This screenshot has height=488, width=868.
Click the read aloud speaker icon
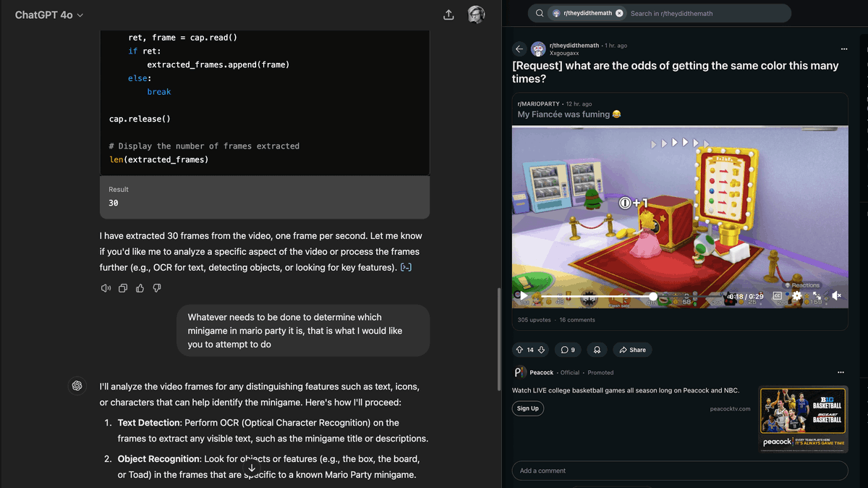[x=106, y=288]
